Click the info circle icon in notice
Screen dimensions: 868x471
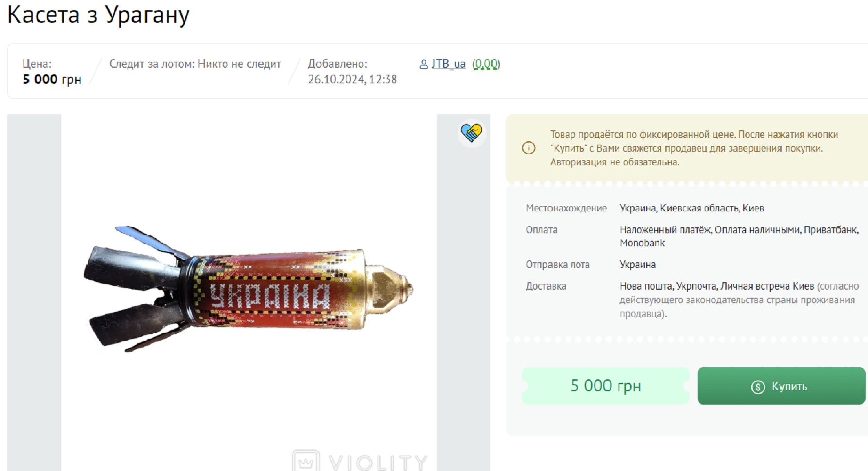(x=529, y=148)
